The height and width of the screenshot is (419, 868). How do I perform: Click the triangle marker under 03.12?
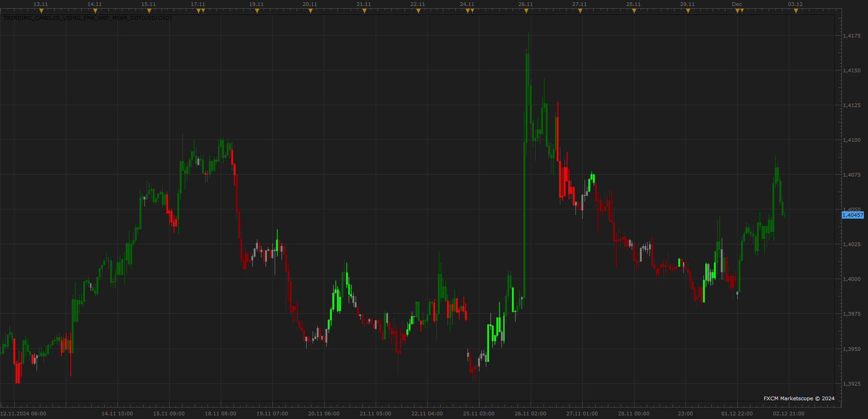[796, 11]
